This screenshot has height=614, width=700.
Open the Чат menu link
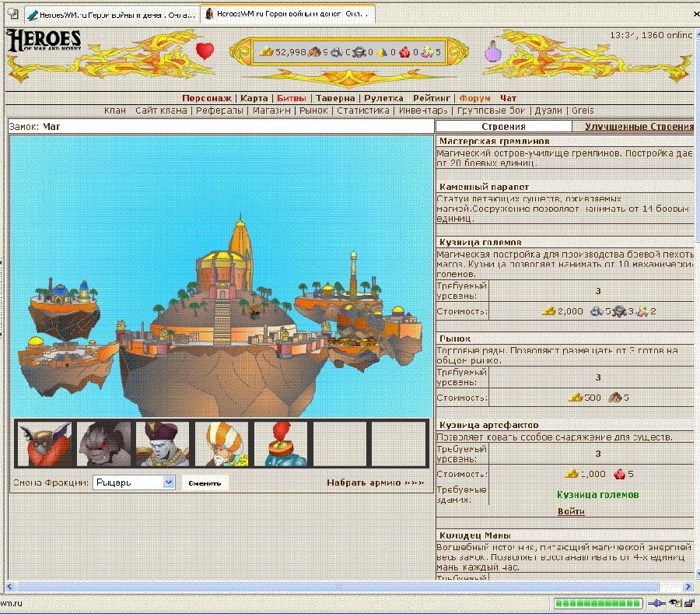[508, 98]
